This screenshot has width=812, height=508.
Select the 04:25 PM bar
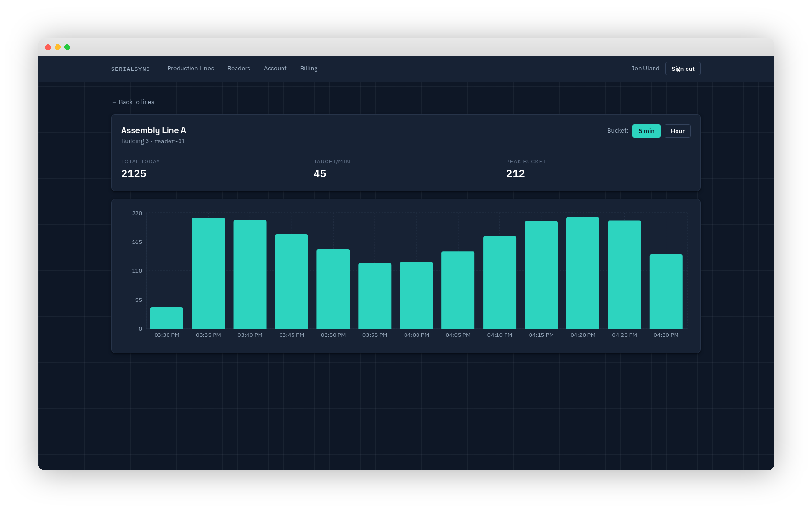pyautogui.click(x=624, y=275)
